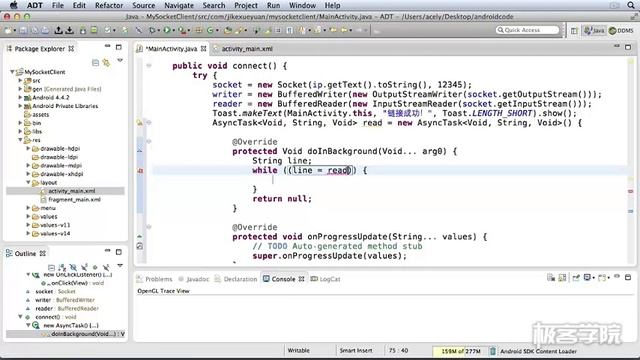Click the New Java Package icon

click(x=199, y=30)
